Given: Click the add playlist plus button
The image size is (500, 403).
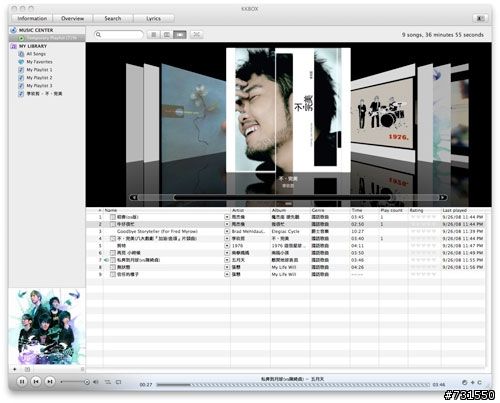Looking at the screenshot, I should 15,369.
